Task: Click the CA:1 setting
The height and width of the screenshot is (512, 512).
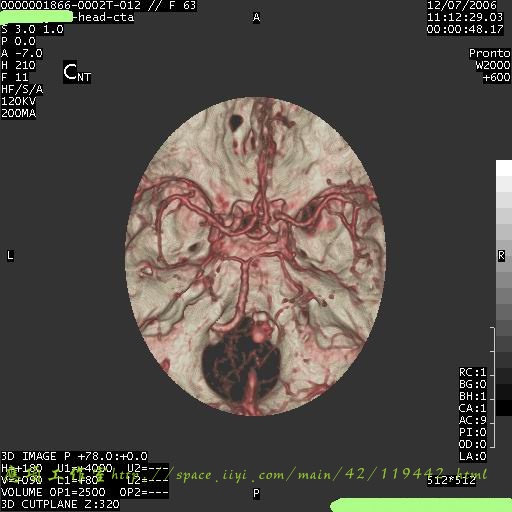Action: (473, 408)
